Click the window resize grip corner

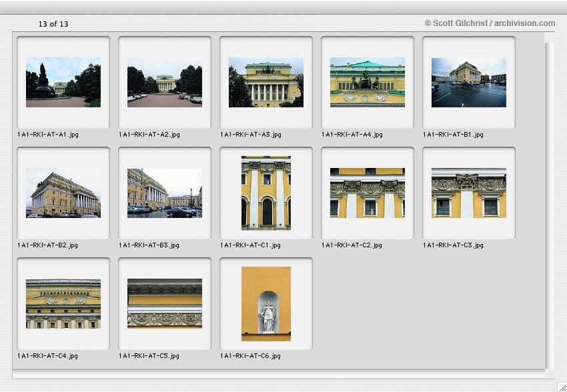tap(562, 387)
